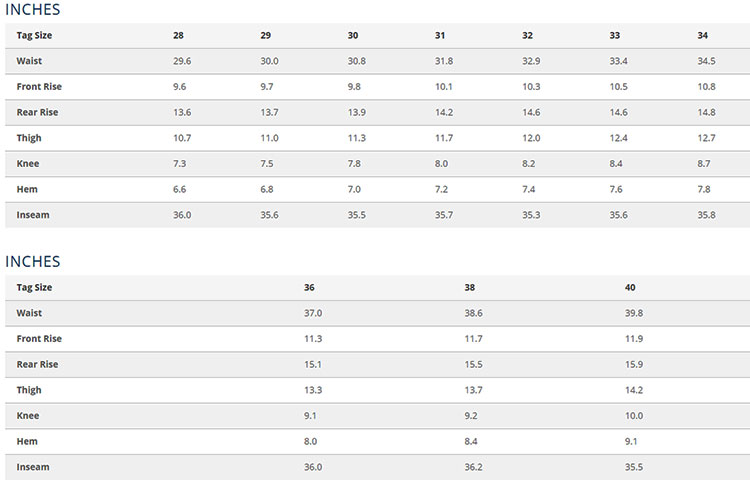Click the tag size 40 column header
Viewport: 750px width, 481px height.
[x=630, y=287]
